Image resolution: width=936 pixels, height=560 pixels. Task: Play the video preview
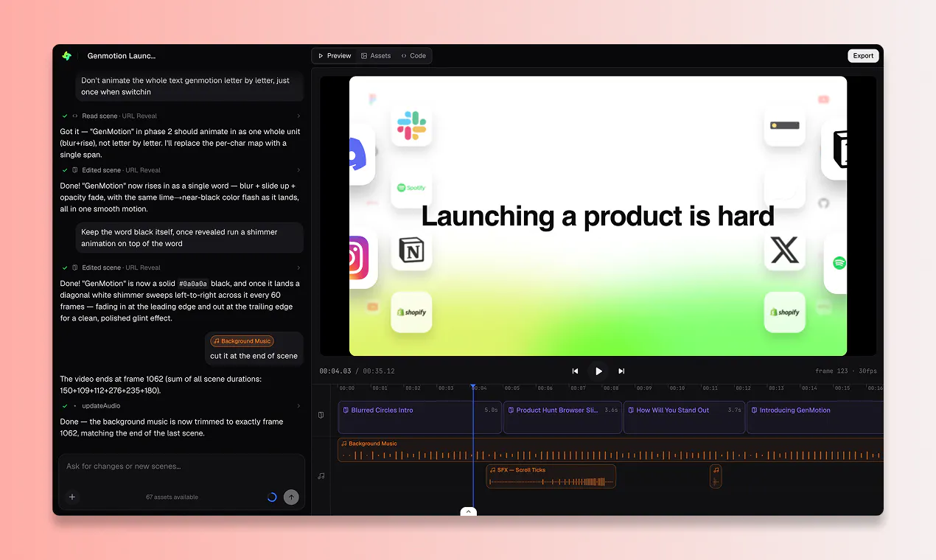(598, 371)
